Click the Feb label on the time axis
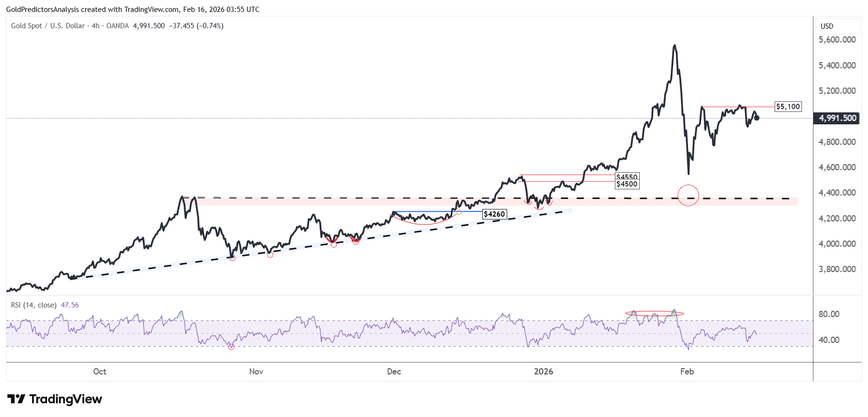Viewport: 868px width, 417px height. point(687,372)
